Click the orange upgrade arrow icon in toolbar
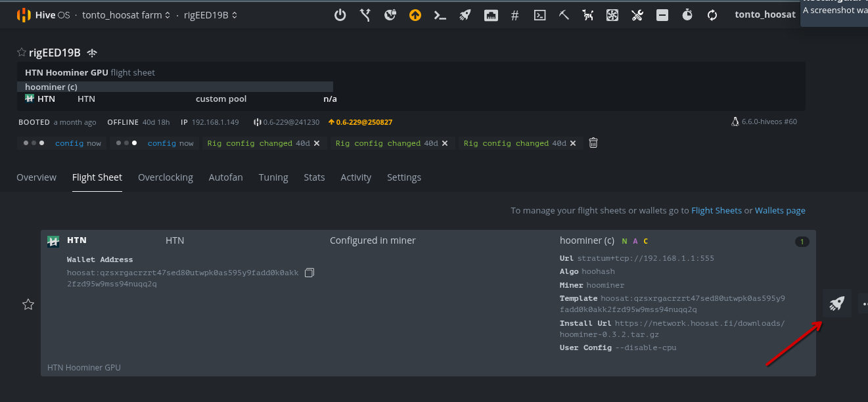Image resolution: width=868 pixels, height=402 pixels. click(x=415, y=14)
